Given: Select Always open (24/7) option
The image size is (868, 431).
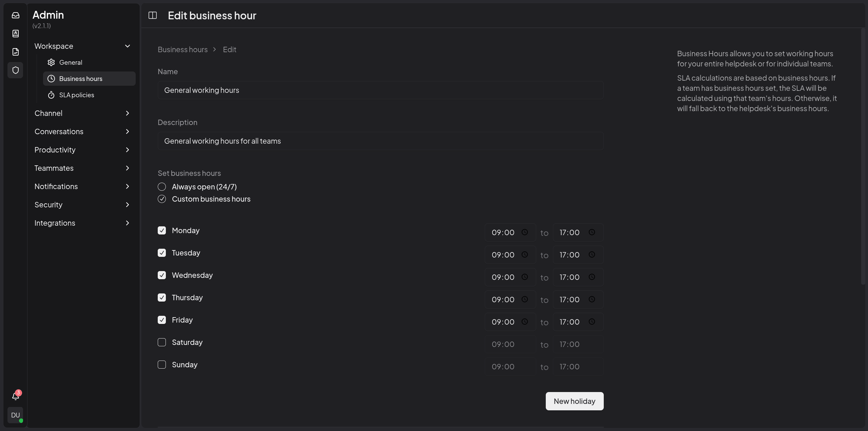Looking at the screenshot, I should (162, 187).
